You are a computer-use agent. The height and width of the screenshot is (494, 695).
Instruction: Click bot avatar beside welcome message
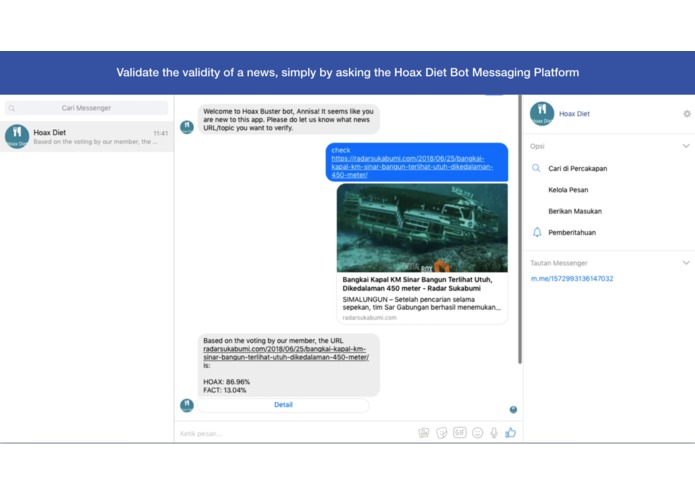coord(187,127)
